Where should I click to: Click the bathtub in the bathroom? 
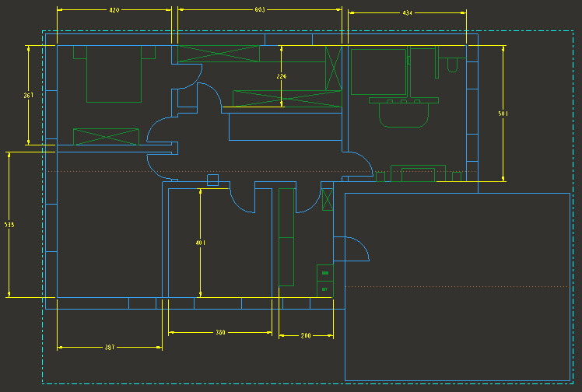[378, 72]
